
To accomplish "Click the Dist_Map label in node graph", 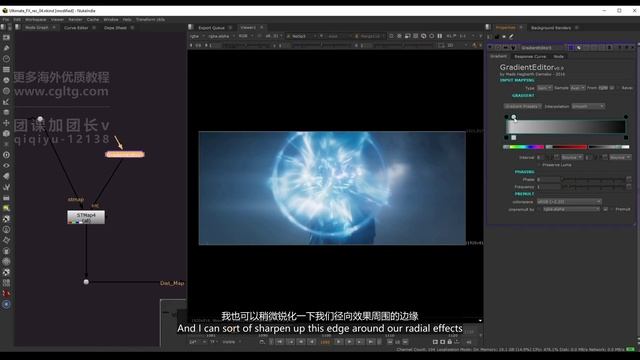I will pos(172,283).
